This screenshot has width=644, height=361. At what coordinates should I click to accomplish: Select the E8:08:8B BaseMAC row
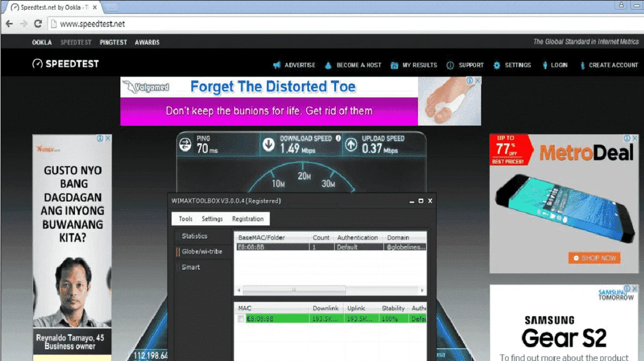(331, 247)
